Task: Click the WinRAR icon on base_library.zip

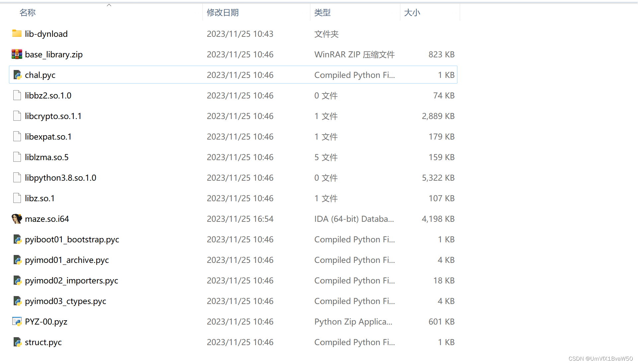Action: pos(16,54)
